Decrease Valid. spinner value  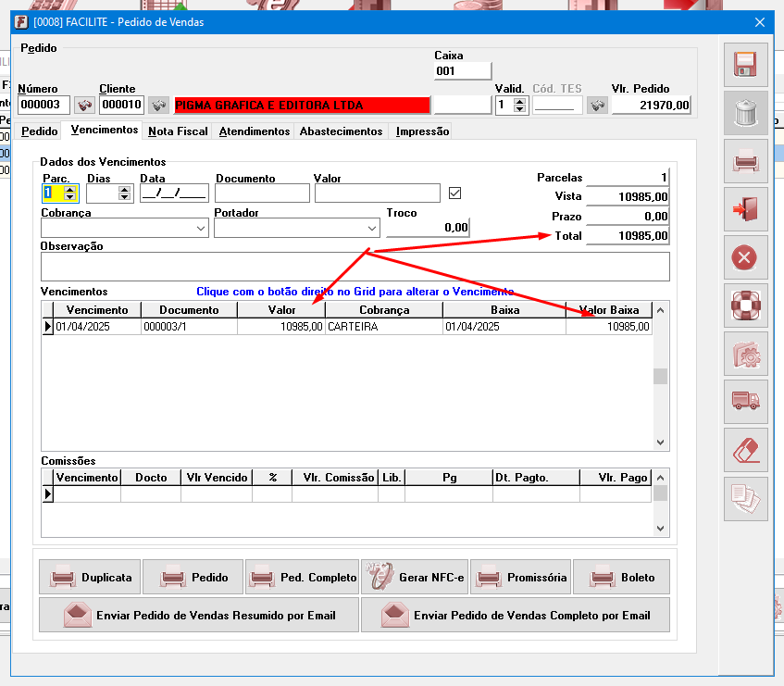coord(520,109)
